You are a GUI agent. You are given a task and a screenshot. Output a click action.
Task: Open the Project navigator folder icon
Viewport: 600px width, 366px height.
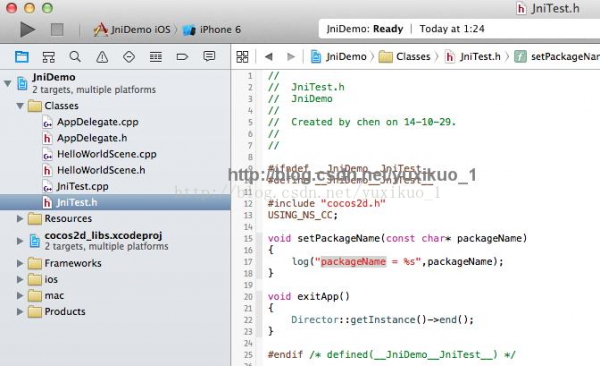(22, 57)
